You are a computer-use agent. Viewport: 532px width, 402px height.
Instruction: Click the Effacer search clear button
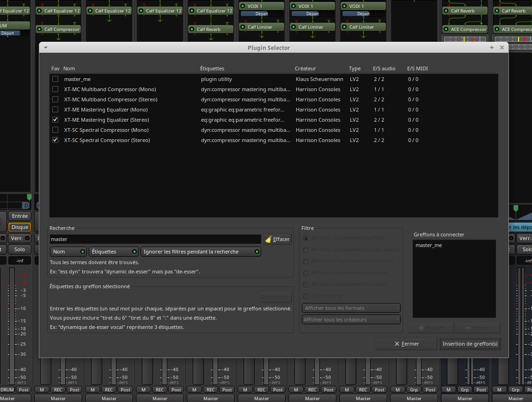click(277, 239)
